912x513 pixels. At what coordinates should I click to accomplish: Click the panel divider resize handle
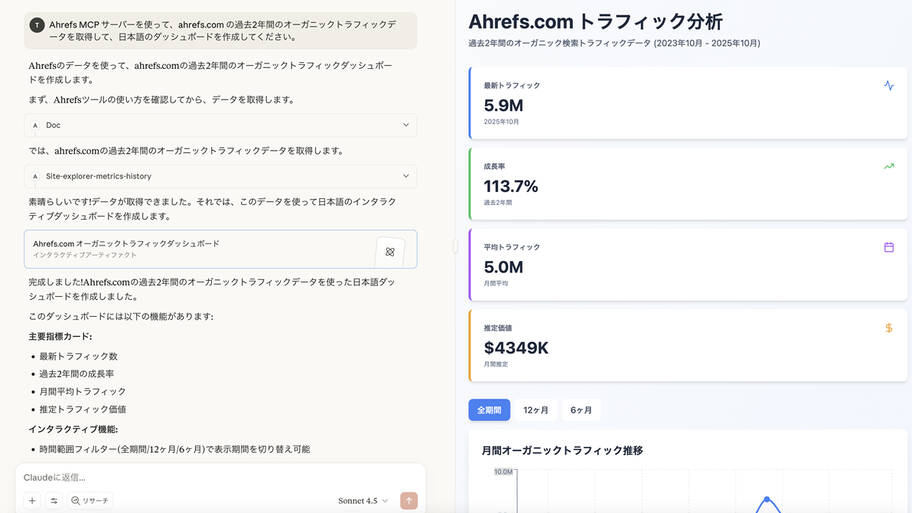(455, 246)
